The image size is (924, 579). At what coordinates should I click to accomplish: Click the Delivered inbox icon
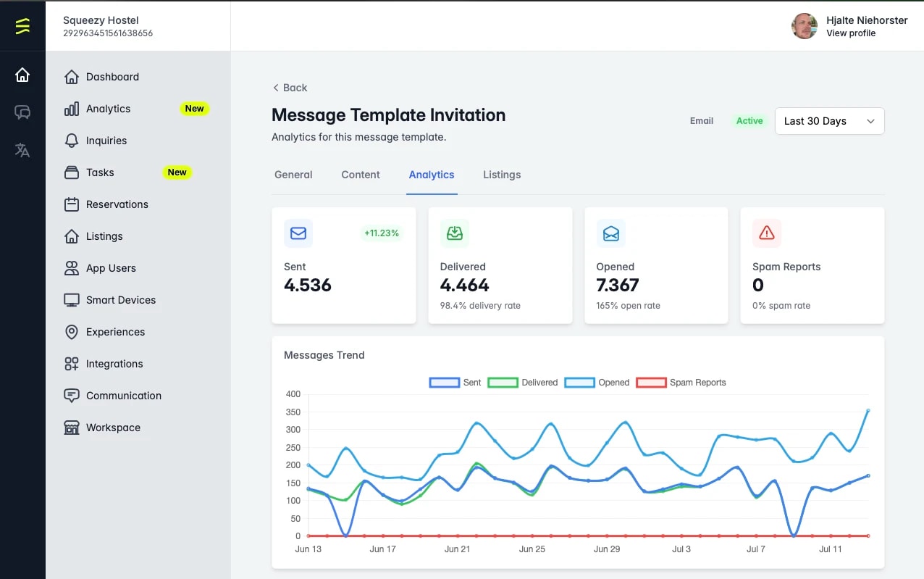pos(455,233)
